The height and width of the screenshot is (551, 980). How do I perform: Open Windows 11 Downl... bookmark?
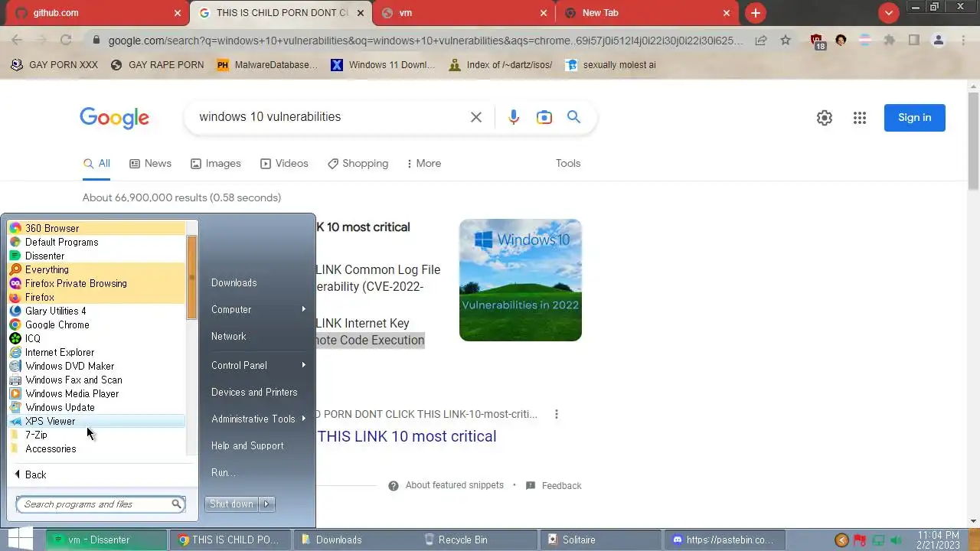(x=383, y=65)
